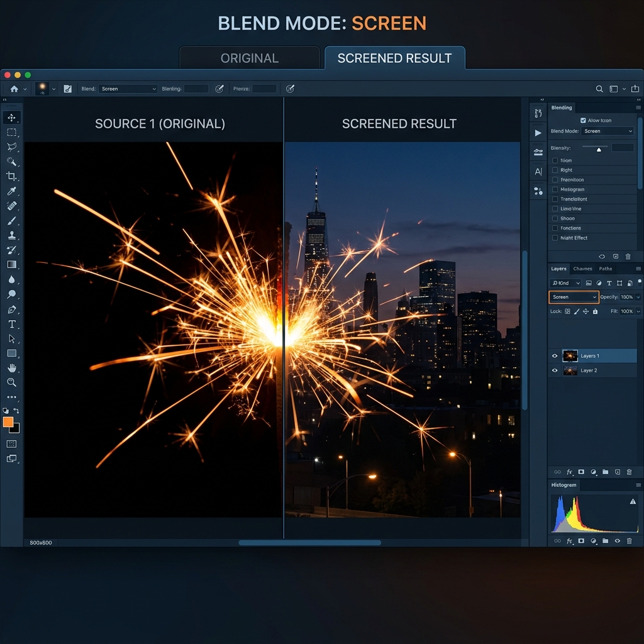Check the Night Effect option

(x=554, y=238)
